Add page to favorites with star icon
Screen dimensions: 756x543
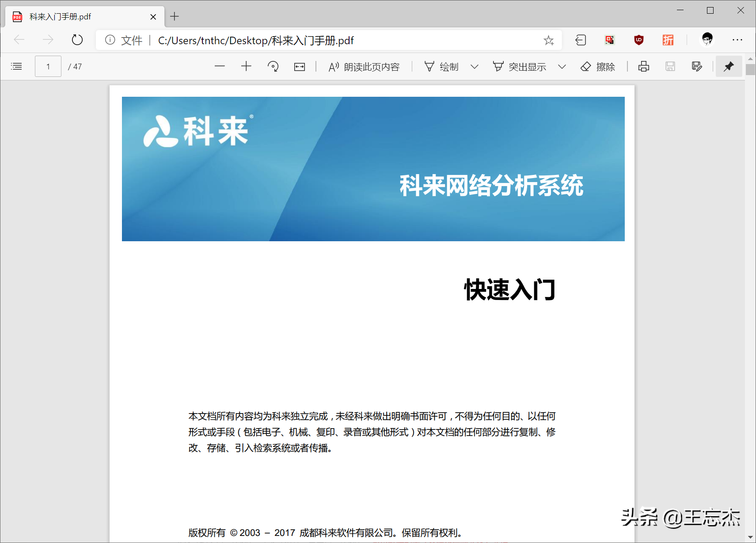point(548,40)
